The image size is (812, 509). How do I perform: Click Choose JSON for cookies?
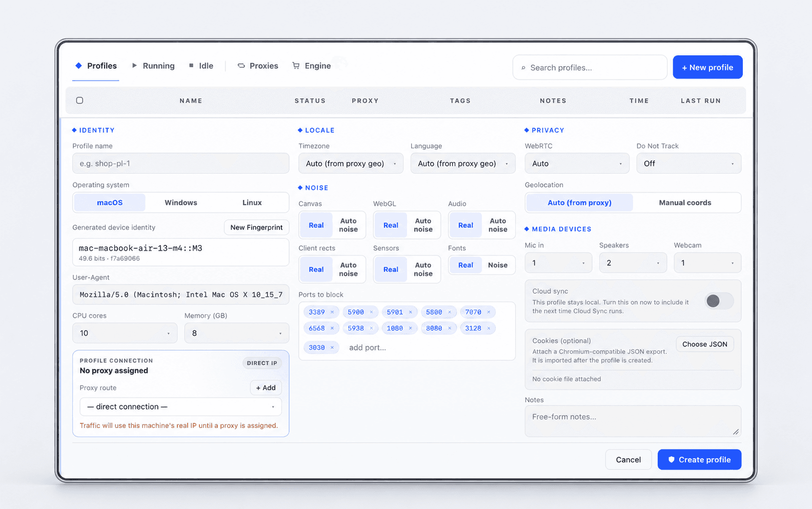pyautogui.click(x=704, y=344)
